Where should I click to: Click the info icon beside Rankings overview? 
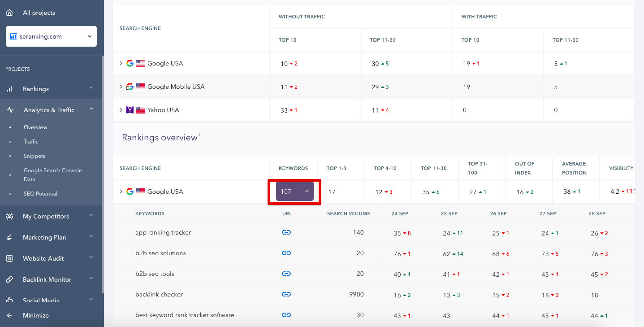(x=199, y=135)
